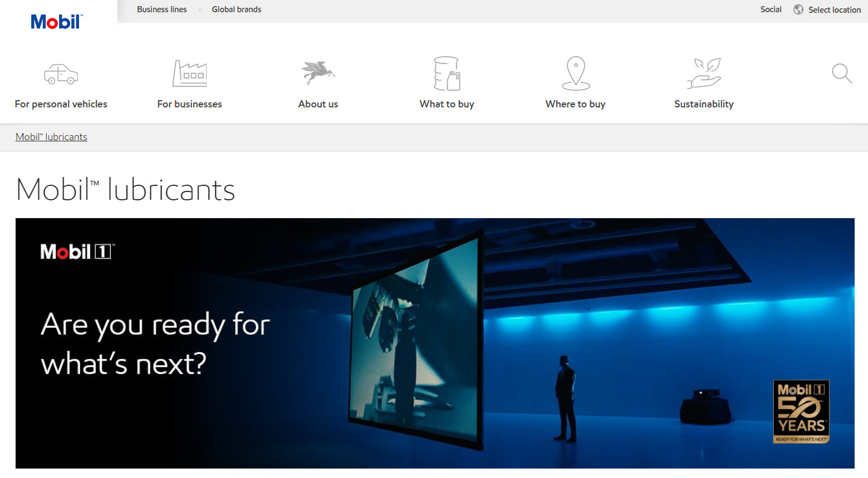Click the Mobil 1 50 Years badge
Screen dimensions: 868x478
801,412
